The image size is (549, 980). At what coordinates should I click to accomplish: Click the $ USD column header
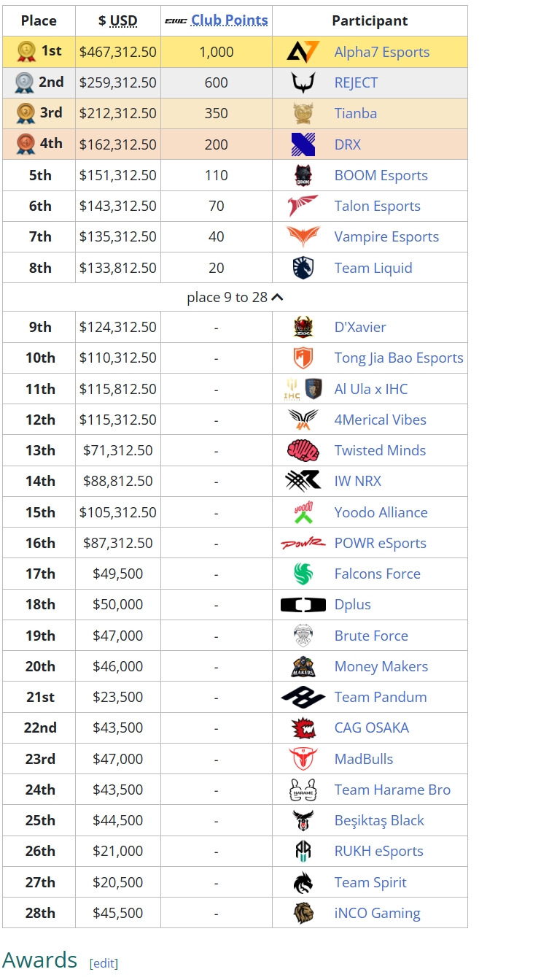pyautogui.click(x=118, y=20)
